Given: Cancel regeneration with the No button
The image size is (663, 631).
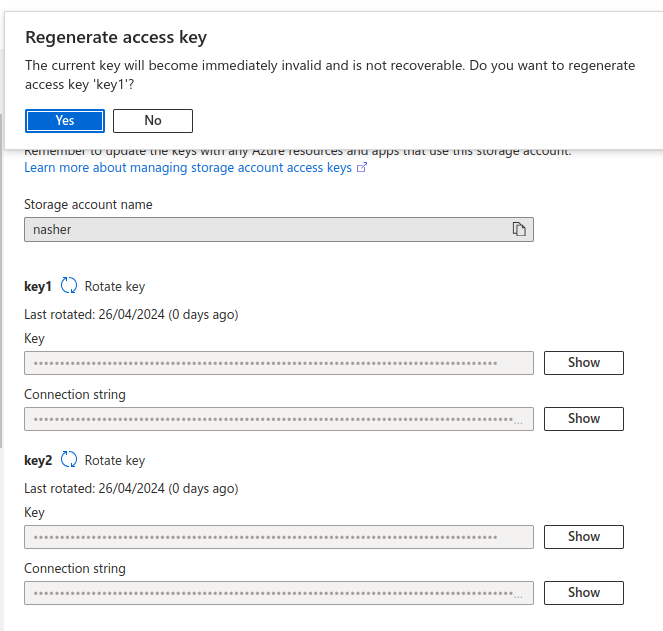Looking at the screenshot, I should pos(153,121).
